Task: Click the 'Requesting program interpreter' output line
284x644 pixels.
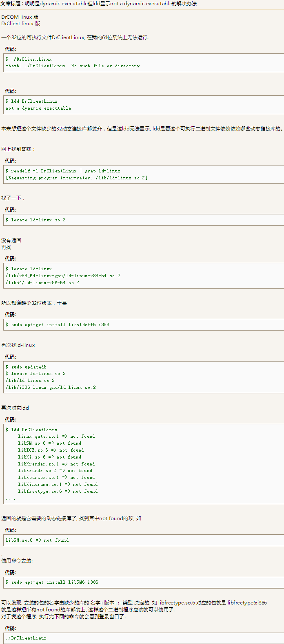Action: 77,178
